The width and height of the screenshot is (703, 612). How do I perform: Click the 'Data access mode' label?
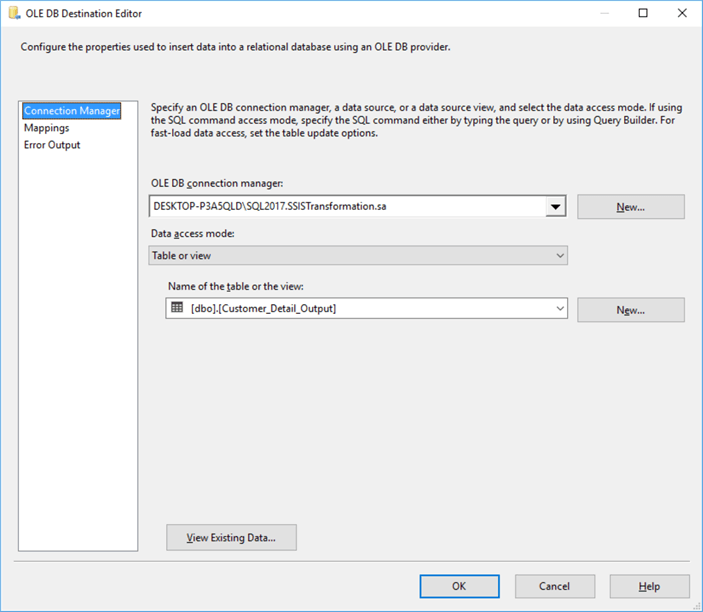pyautogui.click(x=193, y=234)
